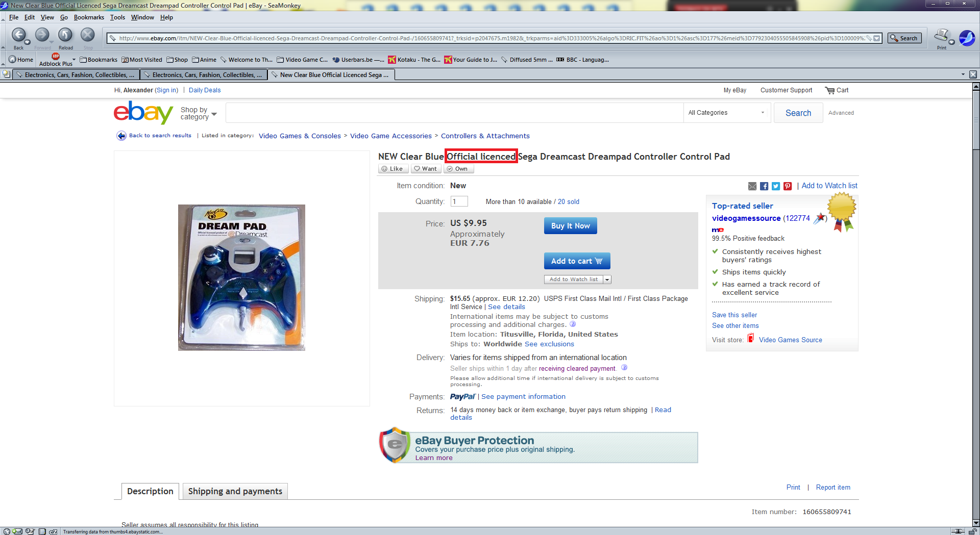980x535 pixels.
Task: Open the Bookmarks folder in bookmarks toolbar
Action: tap(99, 60)
